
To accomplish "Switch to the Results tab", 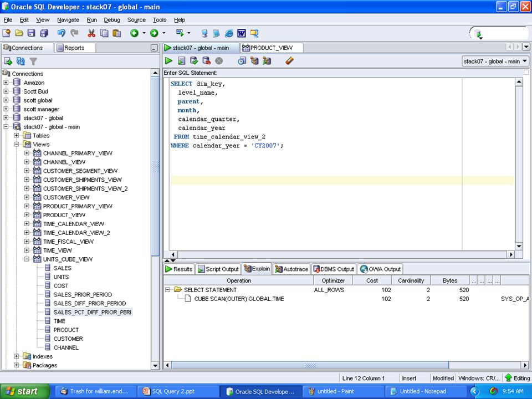I will click(x=179, y=269).
